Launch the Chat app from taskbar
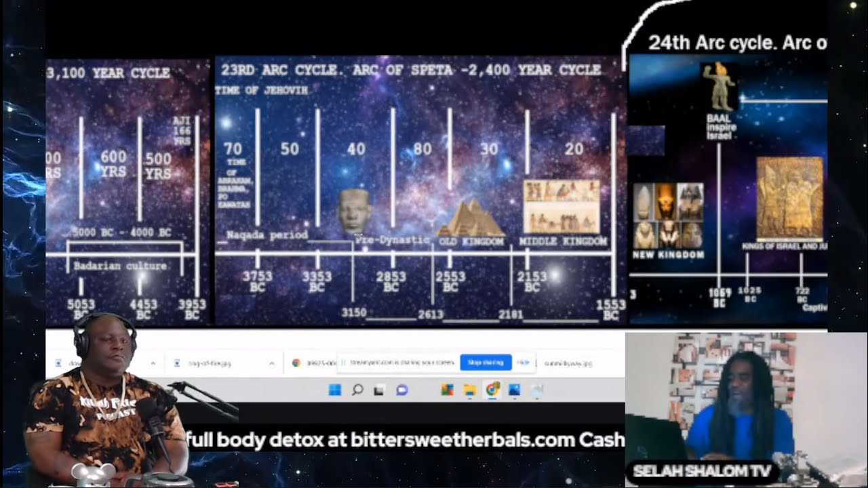The image size is (868, 488). tap(401, 390)
